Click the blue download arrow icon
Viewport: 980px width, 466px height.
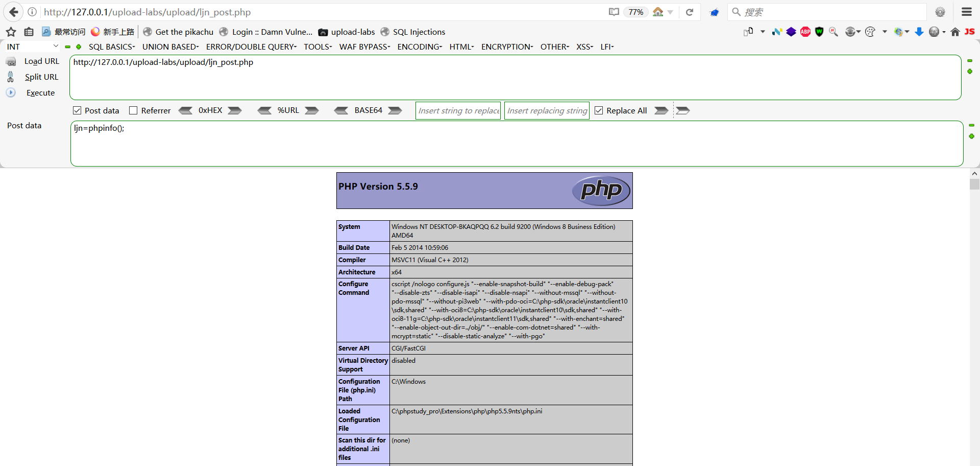[x=919, y=32]
